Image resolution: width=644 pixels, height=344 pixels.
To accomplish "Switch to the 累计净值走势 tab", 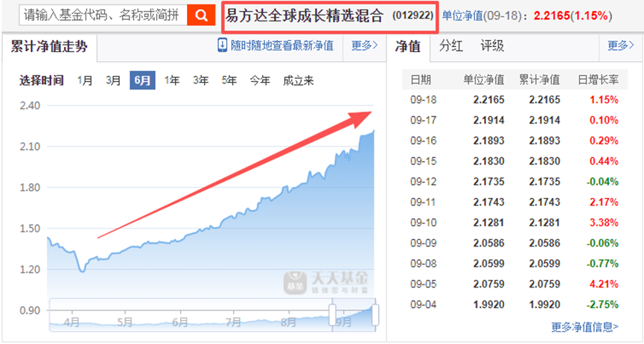I will [x=49, y=46].
